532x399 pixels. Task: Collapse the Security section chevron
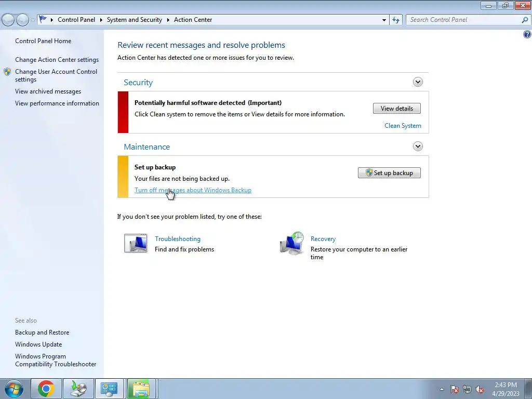[x=418, y=82]
